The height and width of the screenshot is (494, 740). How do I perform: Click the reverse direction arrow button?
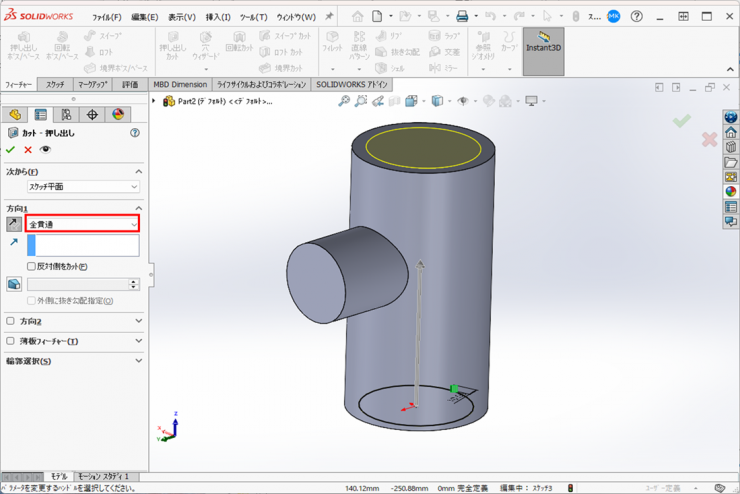[x=14, y=224]
